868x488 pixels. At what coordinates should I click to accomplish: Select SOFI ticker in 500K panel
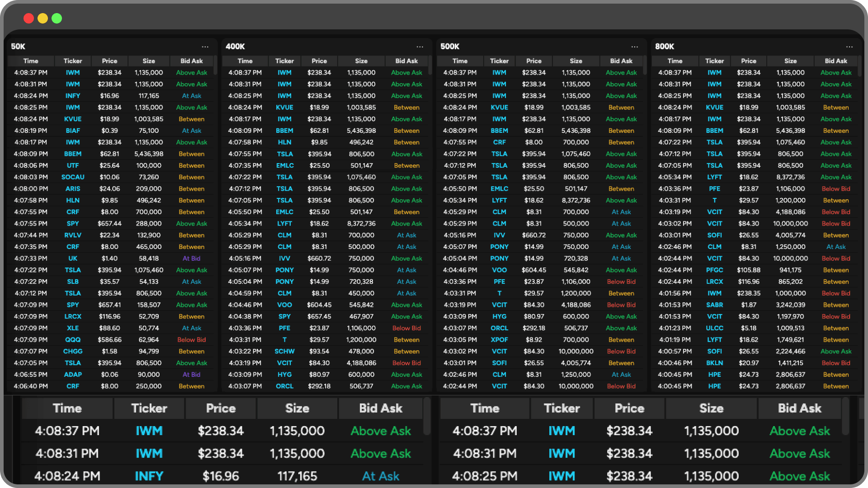(x=499, y=363)
